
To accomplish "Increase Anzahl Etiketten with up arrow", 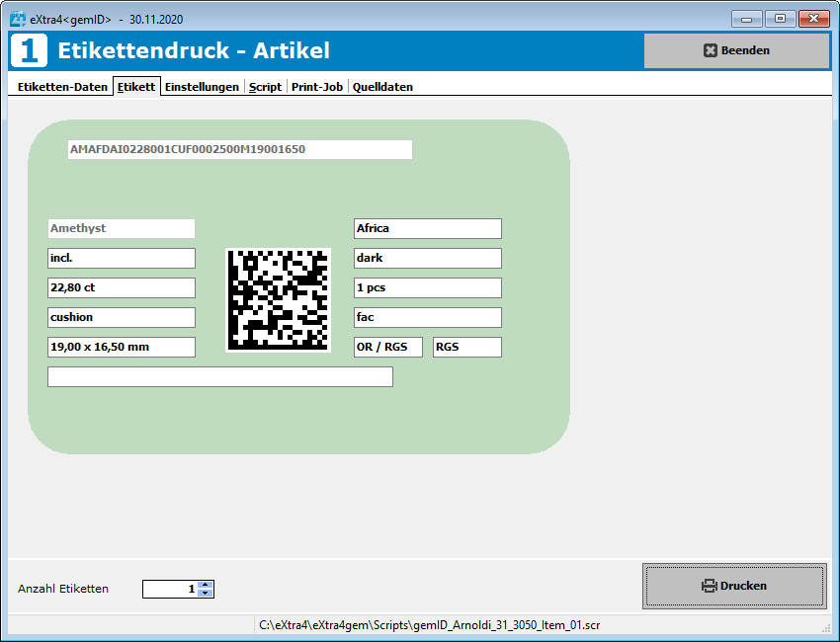I will point(206,585).
